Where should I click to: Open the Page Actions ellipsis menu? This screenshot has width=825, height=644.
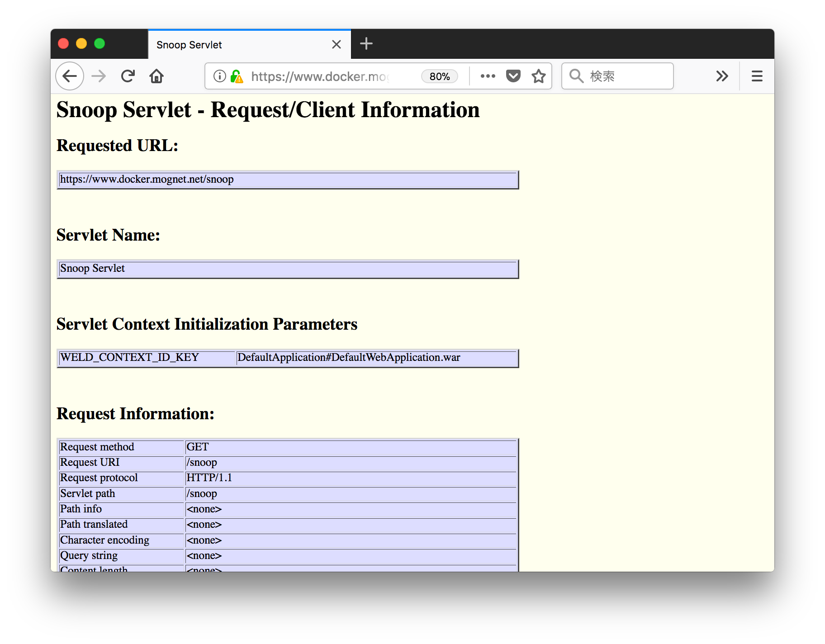pos(487,76)
